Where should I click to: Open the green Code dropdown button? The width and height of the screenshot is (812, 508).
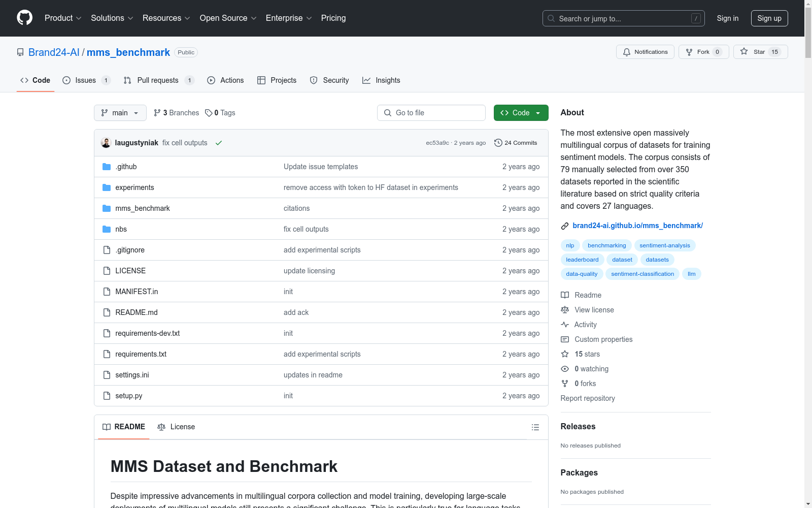521,113
